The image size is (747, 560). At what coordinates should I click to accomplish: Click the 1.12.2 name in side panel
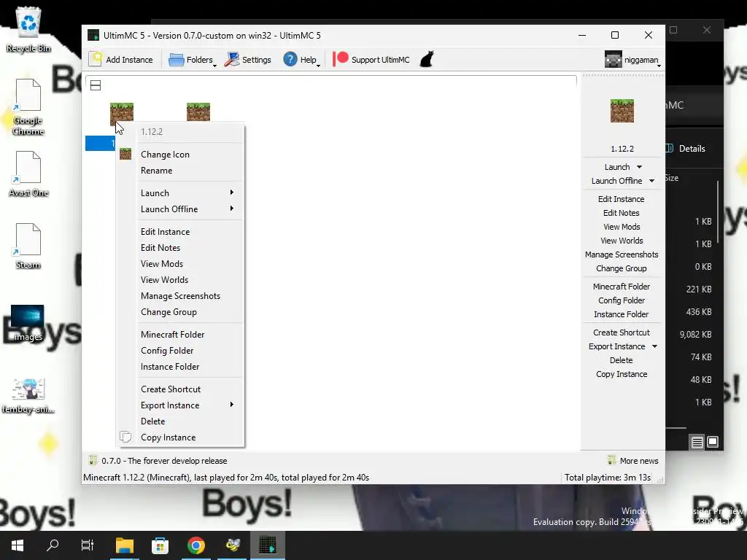[x=622, y=149]
